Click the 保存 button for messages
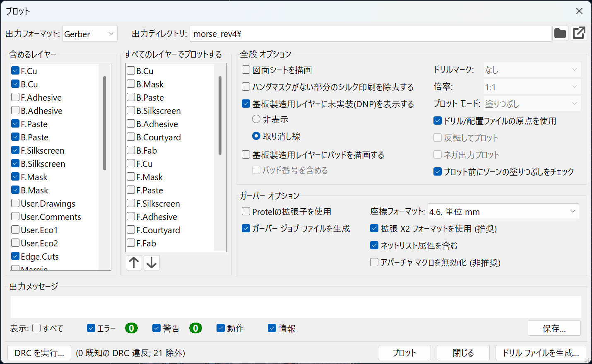The image size is (592, 364). click(x=554, y=328)
